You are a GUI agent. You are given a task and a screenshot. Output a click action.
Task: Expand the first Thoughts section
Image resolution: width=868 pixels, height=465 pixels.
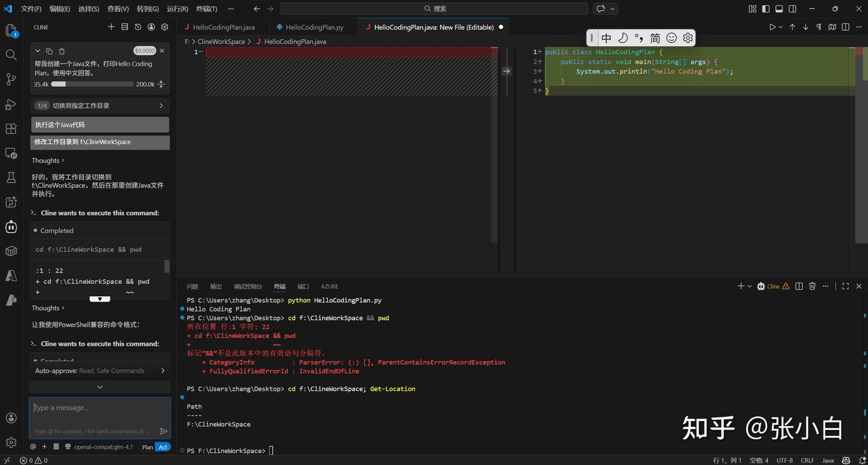click(x=48, y=160)
